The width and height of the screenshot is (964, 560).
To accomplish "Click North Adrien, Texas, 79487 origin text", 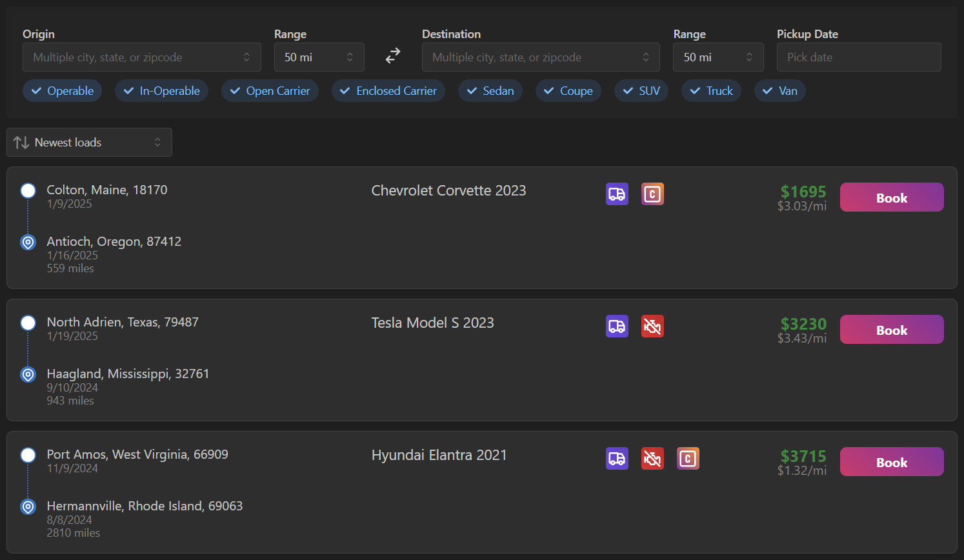I will (x=123, y=322).
